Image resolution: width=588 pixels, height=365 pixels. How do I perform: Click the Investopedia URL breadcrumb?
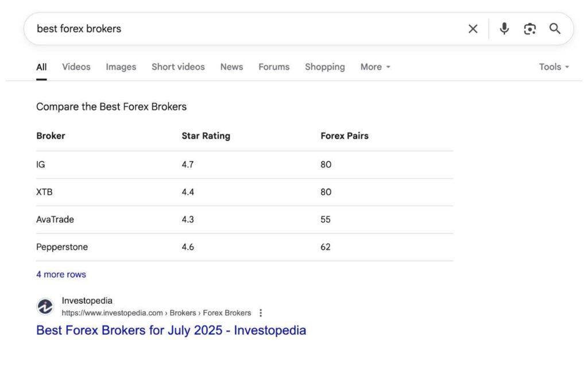click(156, 313)
